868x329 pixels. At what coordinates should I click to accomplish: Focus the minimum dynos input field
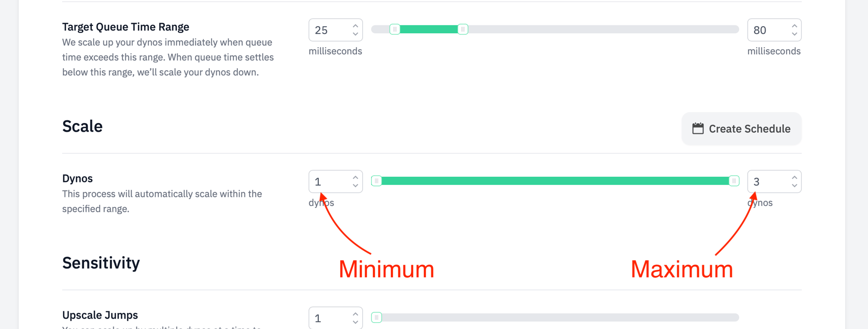329,181
